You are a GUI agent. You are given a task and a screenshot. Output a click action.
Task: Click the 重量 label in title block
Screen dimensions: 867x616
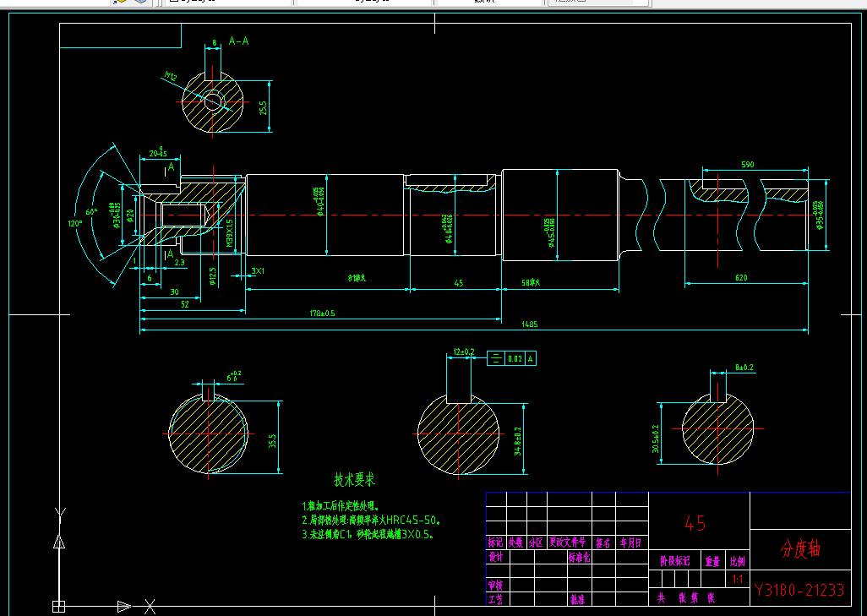pyautogui.click(x=712, y=562)
